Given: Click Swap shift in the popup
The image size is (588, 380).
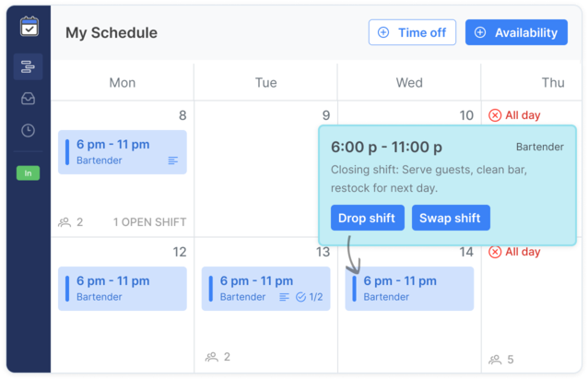Looking at the screenshot, I should (450, 219).
